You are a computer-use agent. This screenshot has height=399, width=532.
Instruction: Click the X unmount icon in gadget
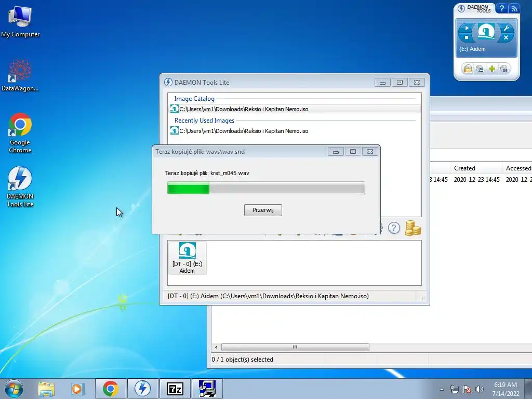point(506,37)
